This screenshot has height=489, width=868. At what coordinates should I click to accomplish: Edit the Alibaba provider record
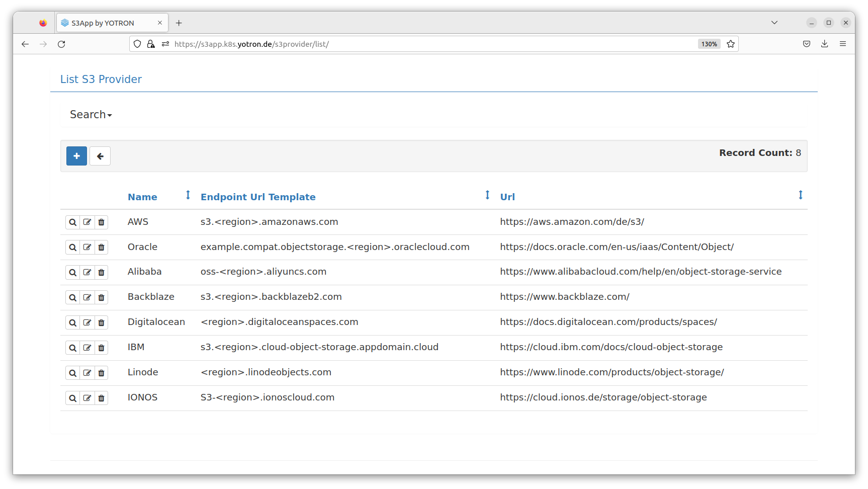pos(87,273)
